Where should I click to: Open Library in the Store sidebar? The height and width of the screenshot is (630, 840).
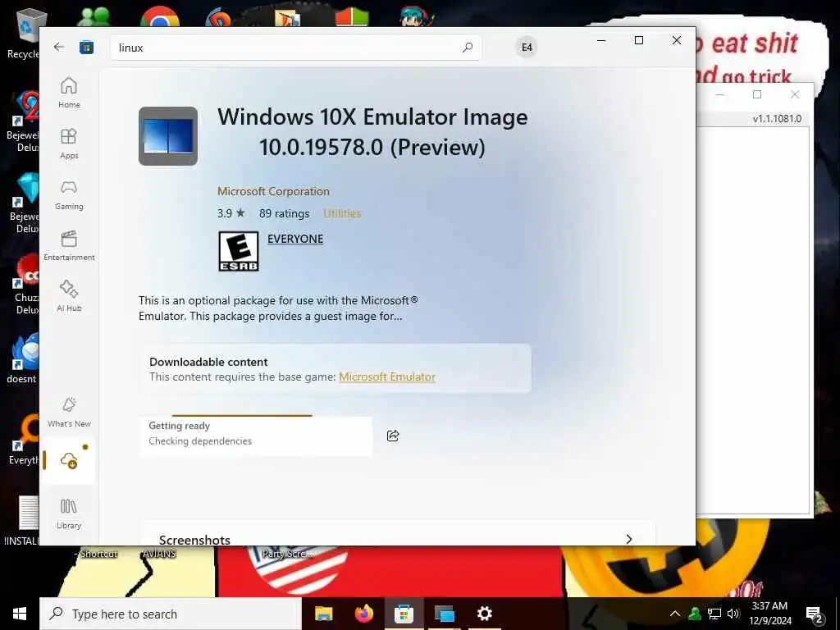point(69,514)
